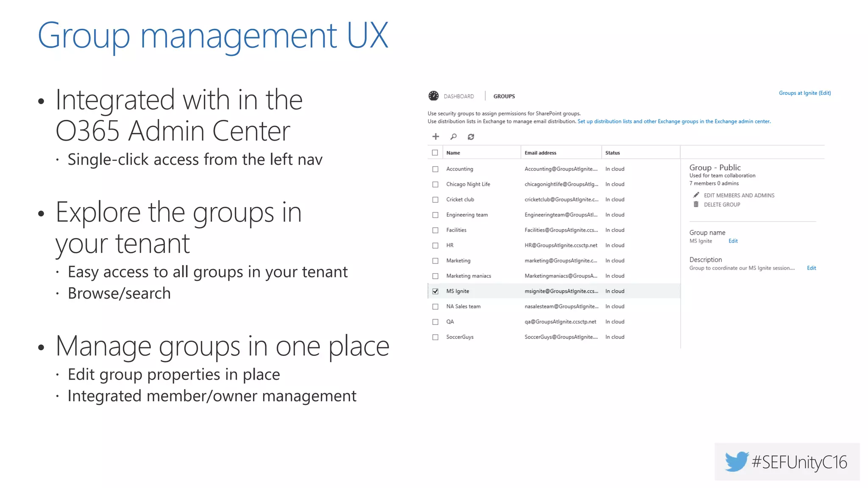This screenshot has height=488, width=868.
Task: Select the MS Ignite group row name
Action: [x=457, y=291]
